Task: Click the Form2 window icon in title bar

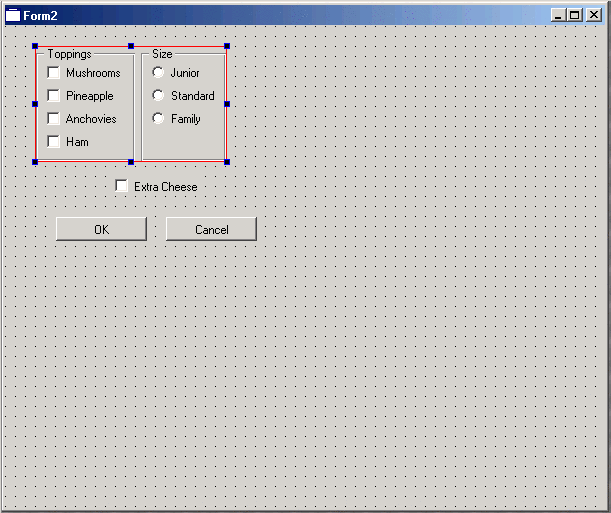Action: 13,15
